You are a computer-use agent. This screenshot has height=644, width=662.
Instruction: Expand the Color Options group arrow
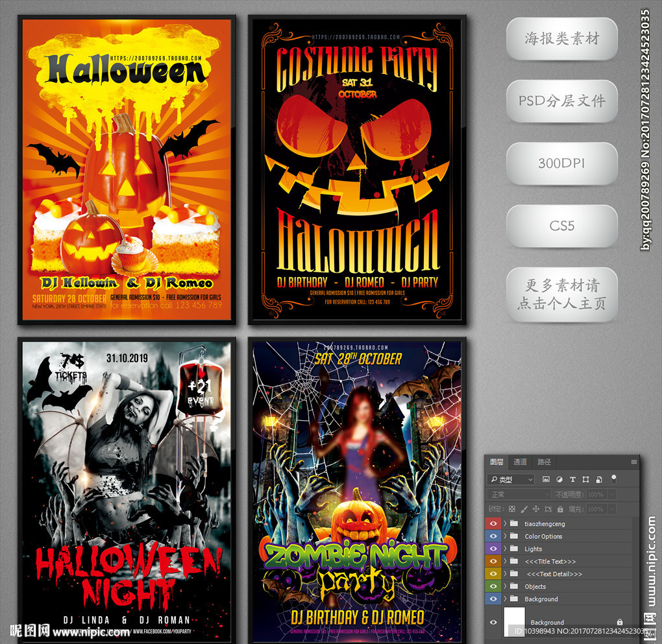[505, 536]
